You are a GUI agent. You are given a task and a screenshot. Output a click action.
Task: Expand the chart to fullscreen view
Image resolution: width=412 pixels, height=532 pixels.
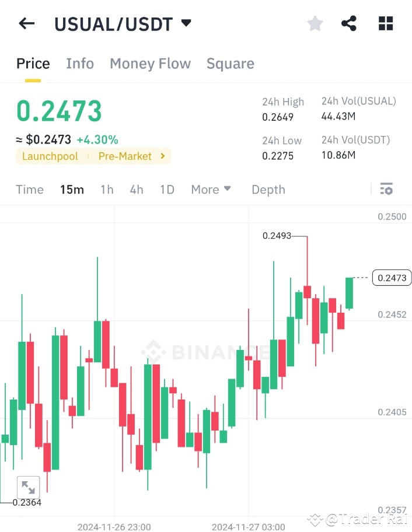pyautogui.click(x=28, y=488)
